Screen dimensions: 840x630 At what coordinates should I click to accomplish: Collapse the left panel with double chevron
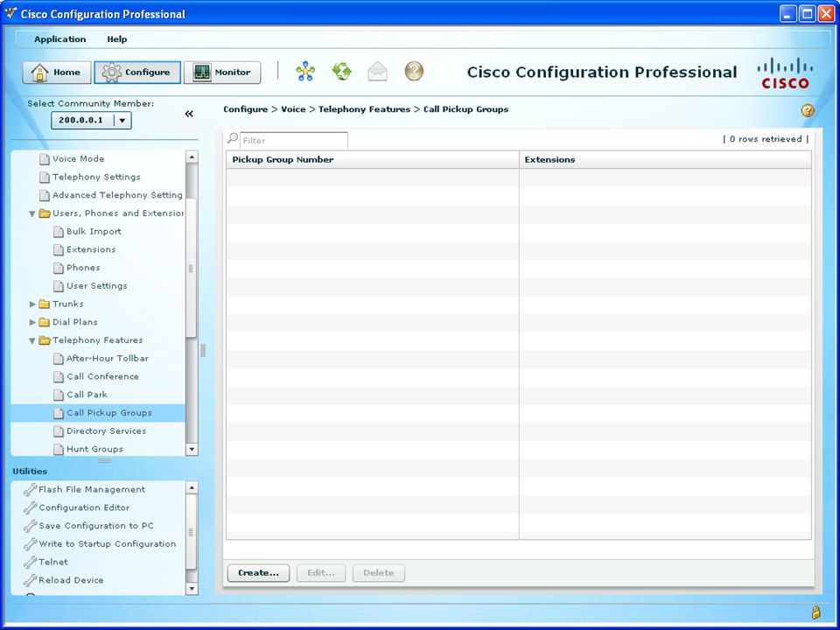189,114
